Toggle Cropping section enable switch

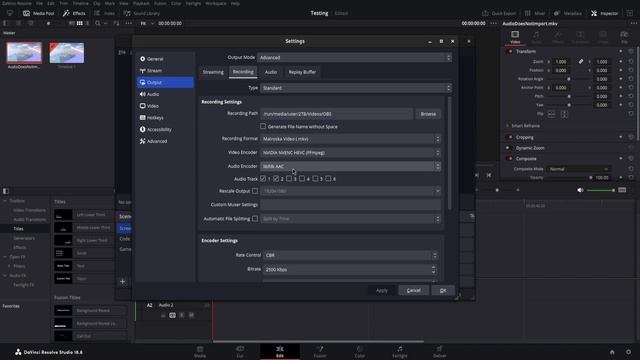coord(509,137)
